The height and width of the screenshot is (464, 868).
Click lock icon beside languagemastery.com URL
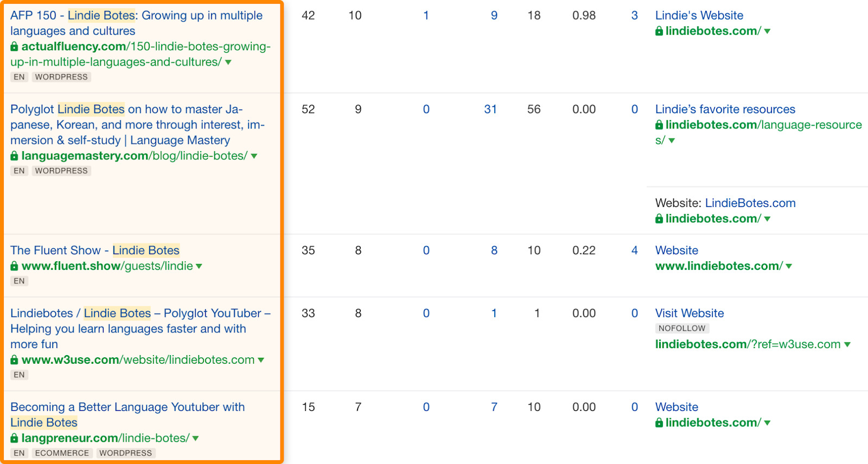click(14, 156)
